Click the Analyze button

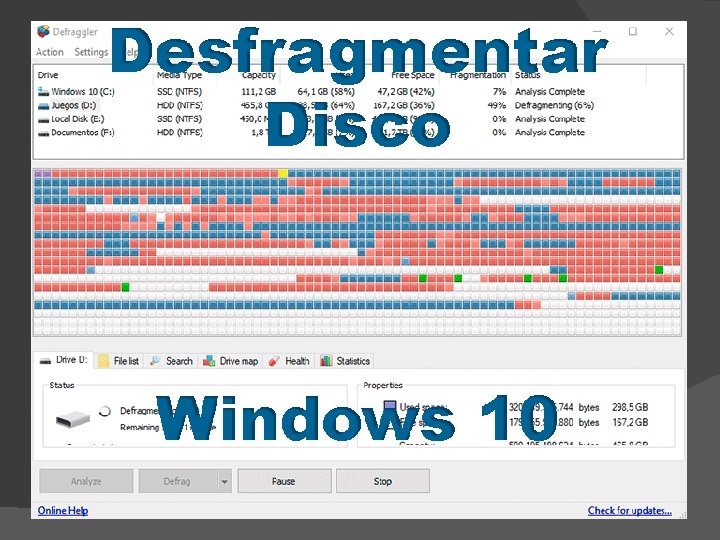(x=86, y=481)
